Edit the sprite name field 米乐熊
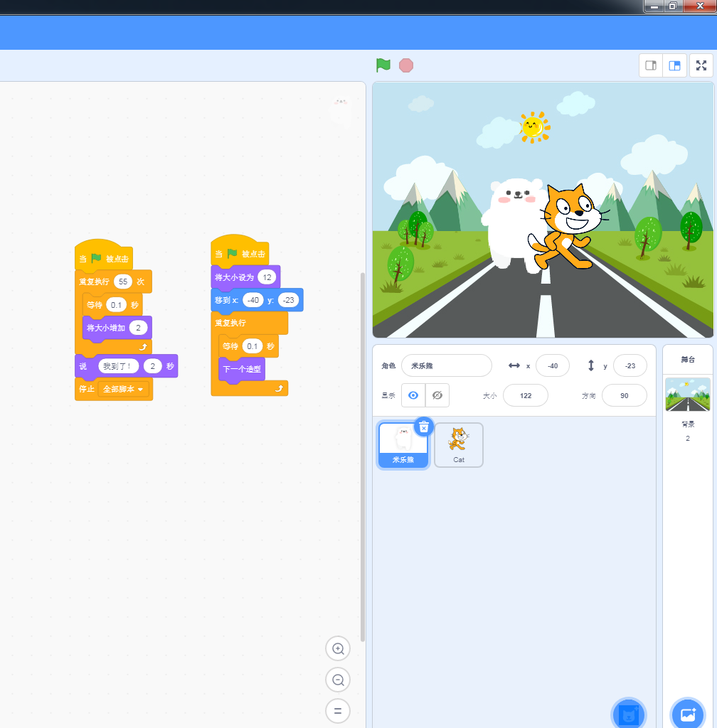Screen dimensions: 717x728 tap(447, 366)
